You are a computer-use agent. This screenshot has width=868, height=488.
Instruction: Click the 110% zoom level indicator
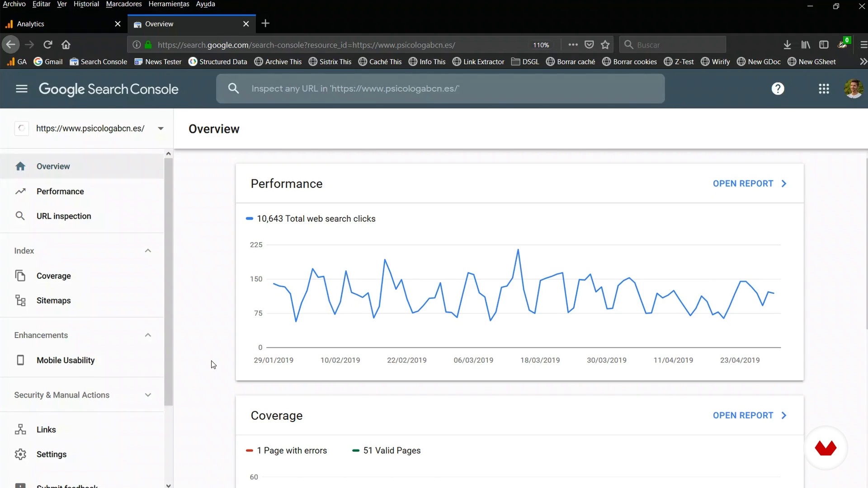(541, 45)
